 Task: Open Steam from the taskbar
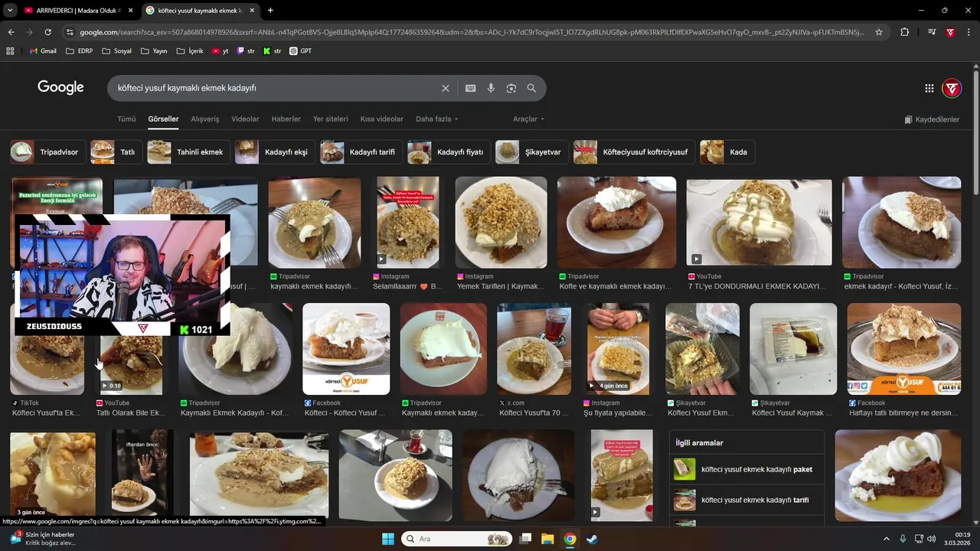click(592, 539)
